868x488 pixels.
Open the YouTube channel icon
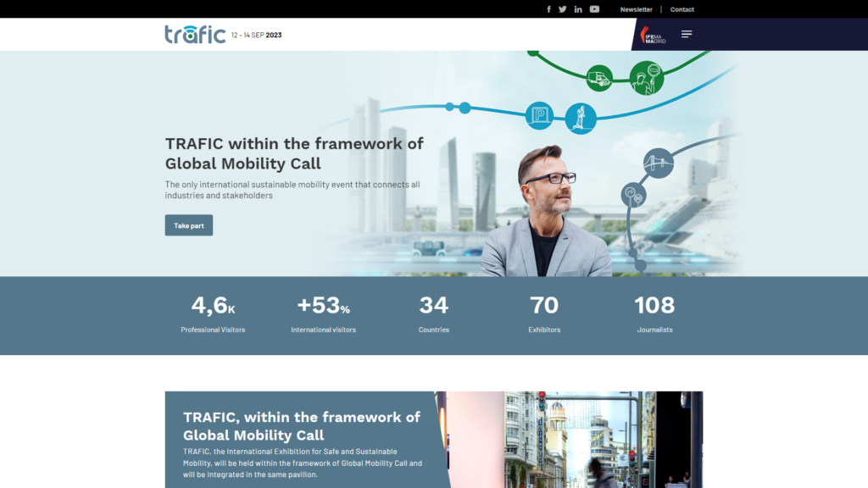[x=594, y=9]
